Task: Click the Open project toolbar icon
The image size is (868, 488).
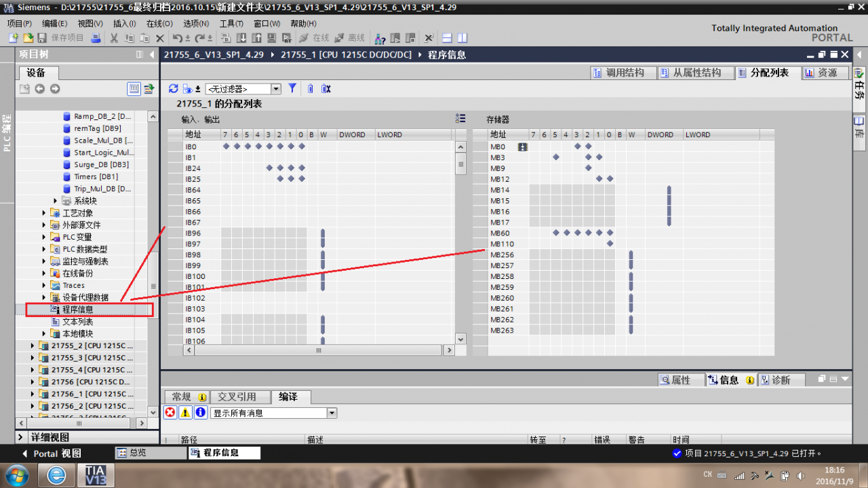Action: [28, 38]
